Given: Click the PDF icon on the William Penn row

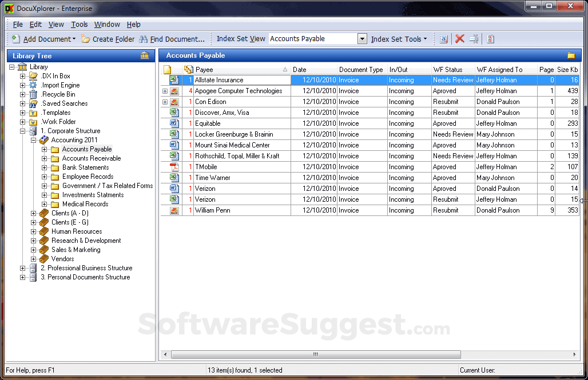Looking at the screenshot, I should tap(176, 210).
